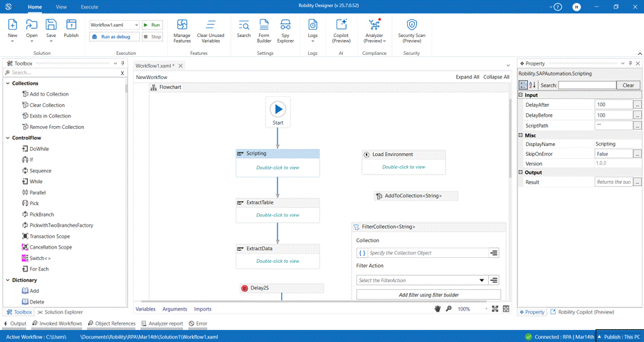Screen dimensions: 644x342
Task: Sort properties alphabetically
Action: pyautogui.click(x=532, y=85)
